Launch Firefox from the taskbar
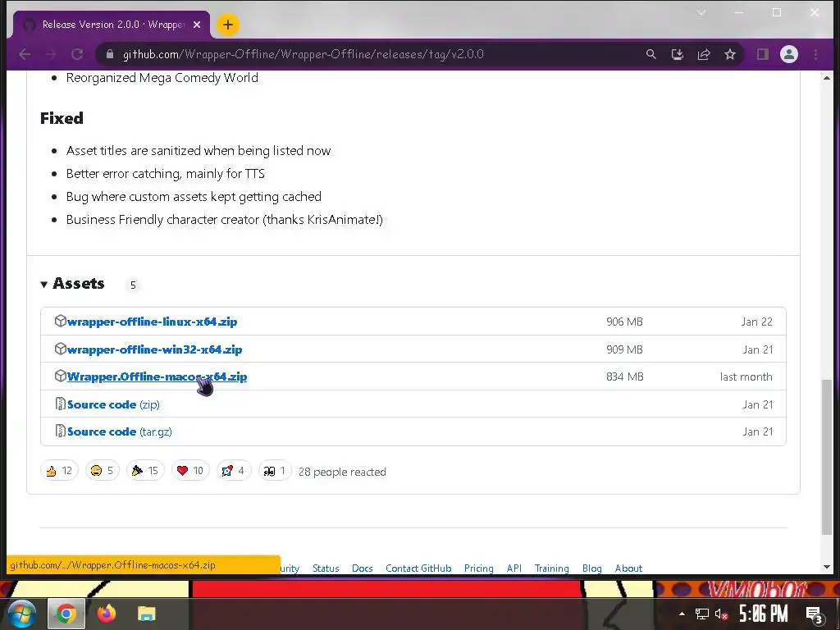 click(x=106, y=614)
